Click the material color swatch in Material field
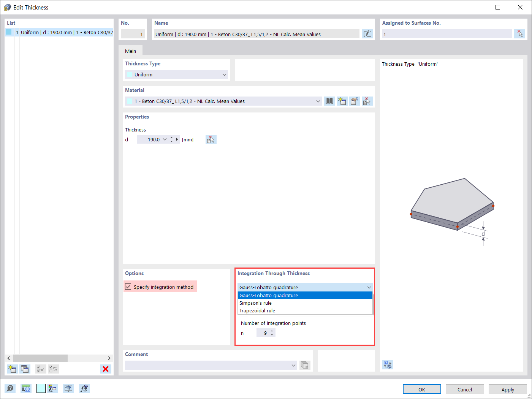 [130, 101]
